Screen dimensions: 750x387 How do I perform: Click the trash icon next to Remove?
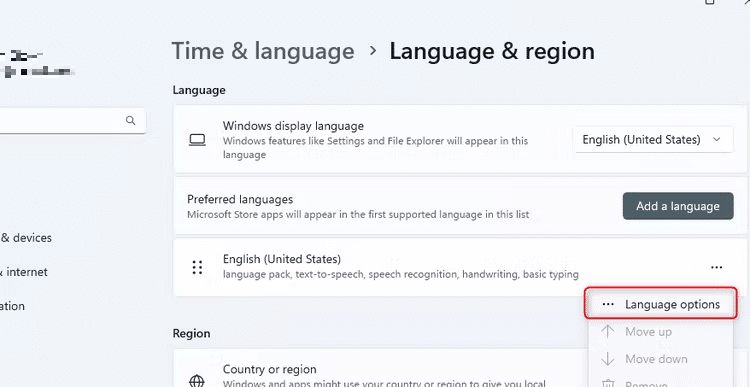coord(607,384)
